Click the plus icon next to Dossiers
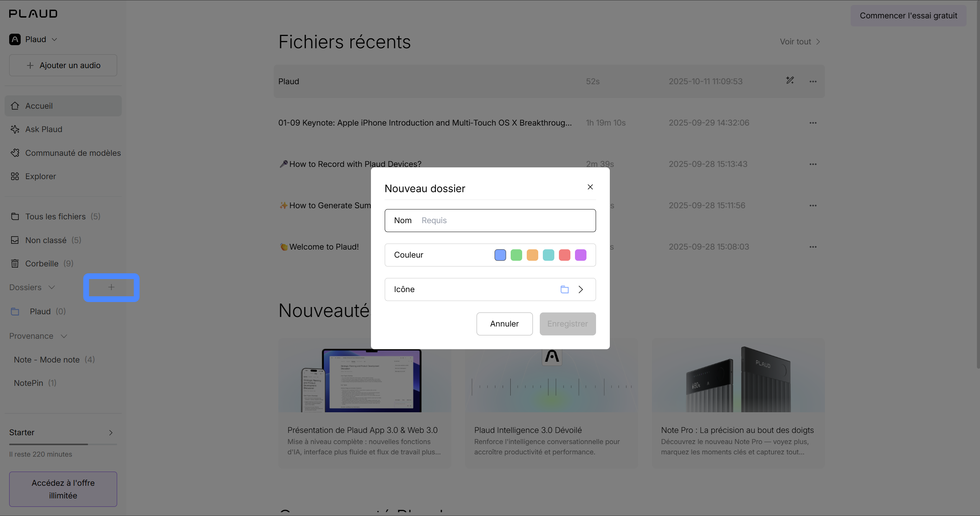 pos(111,287)
